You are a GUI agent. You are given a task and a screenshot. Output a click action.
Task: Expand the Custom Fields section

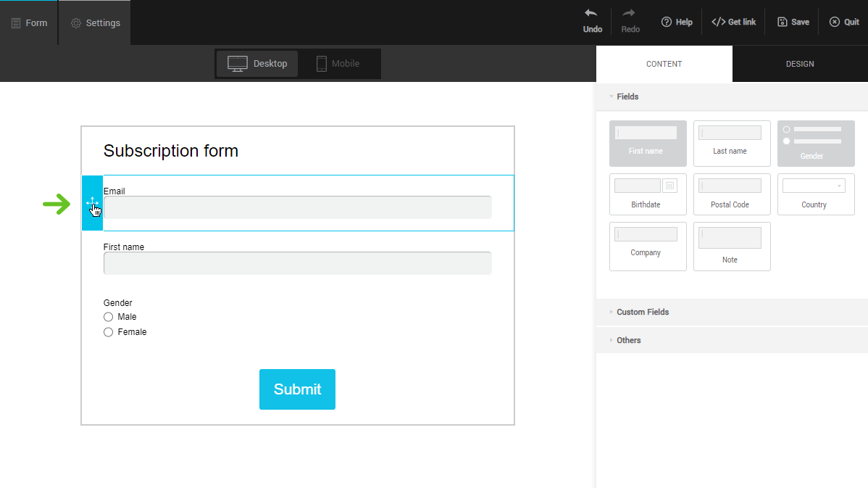tap(642, 312)
